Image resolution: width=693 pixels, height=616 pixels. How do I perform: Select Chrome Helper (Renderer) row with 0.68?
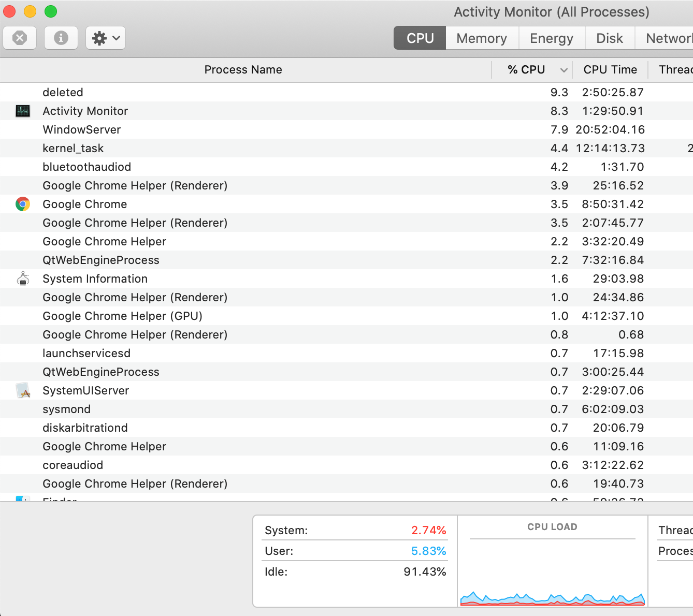[x=347, y=334]
